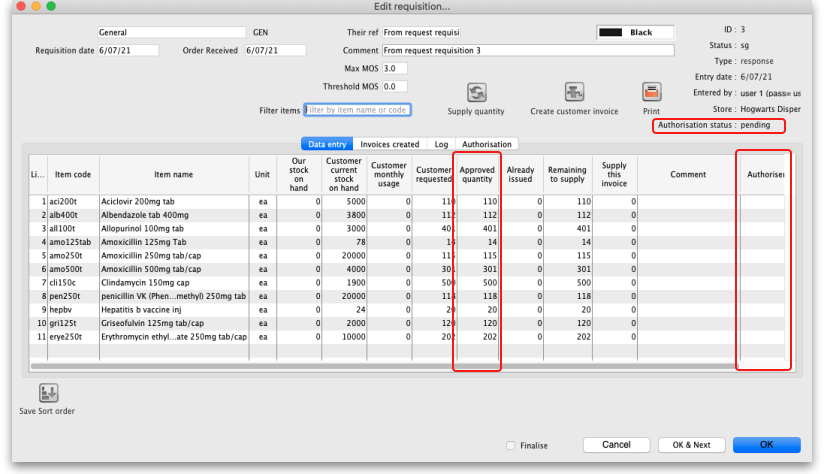824x474 pixels.
Task: Click the Create customer invoice icon
Action: [x=573, y=92]
